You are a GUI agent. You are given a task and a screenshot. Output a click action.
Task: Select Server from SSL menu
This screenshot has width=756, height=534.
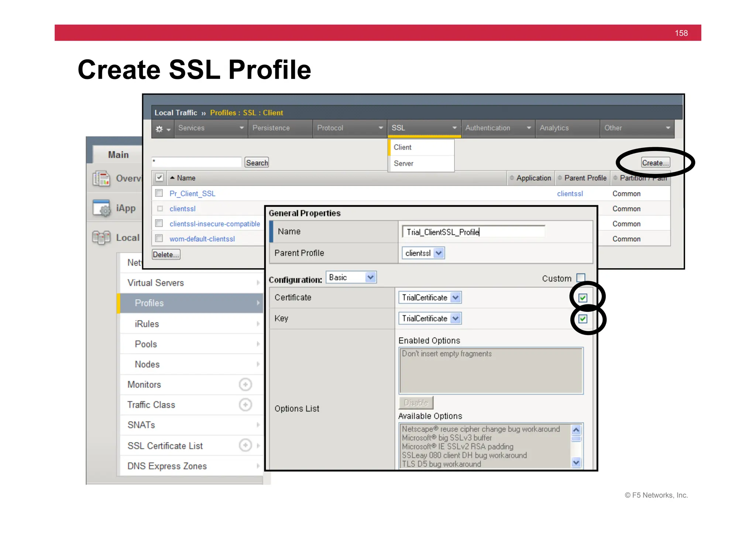[421, 163]
